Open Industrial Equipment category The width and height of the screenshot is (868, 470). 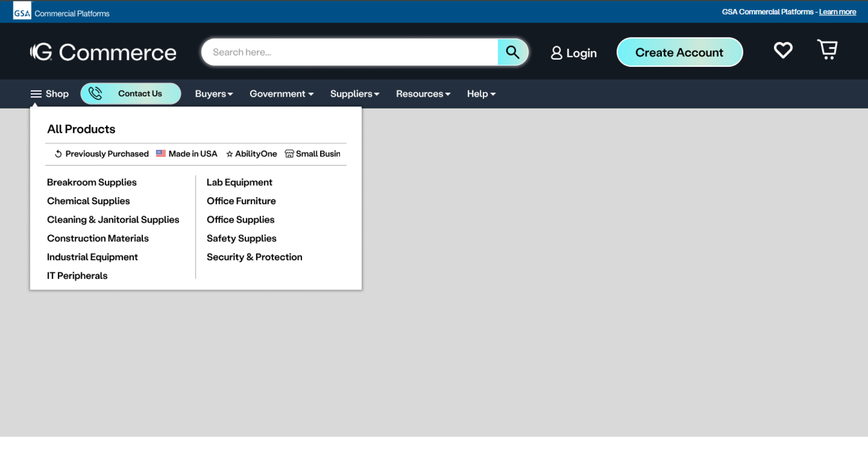[92, 257]
